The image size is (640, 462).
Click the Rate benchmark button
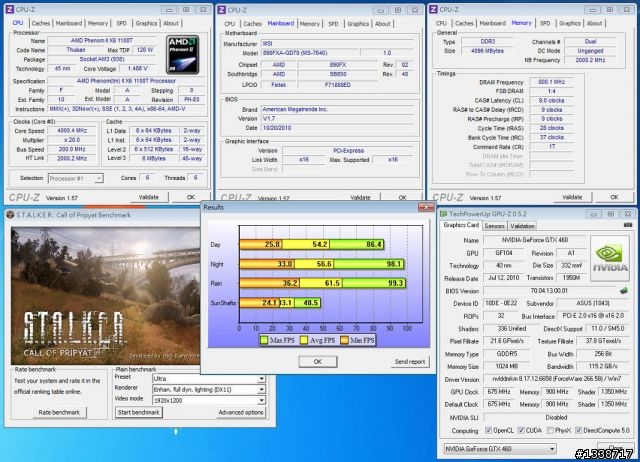(59, 412)
